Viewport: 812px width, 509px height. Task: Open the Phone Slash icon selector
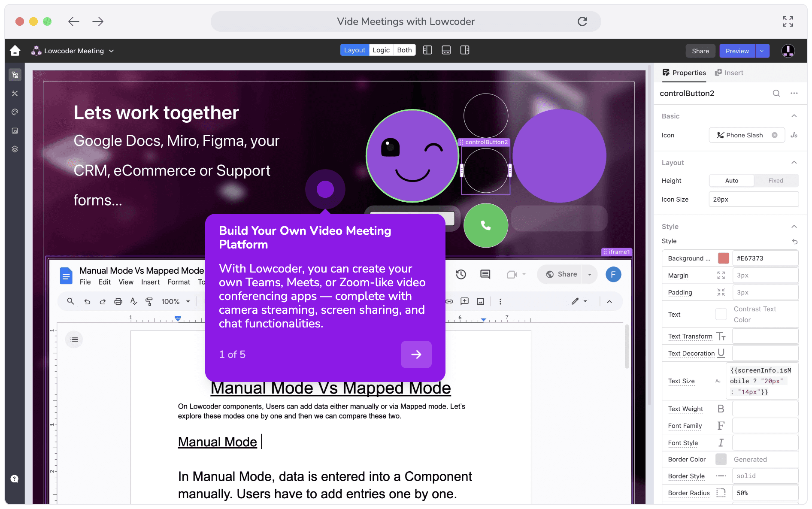click(x=747, y=135)
